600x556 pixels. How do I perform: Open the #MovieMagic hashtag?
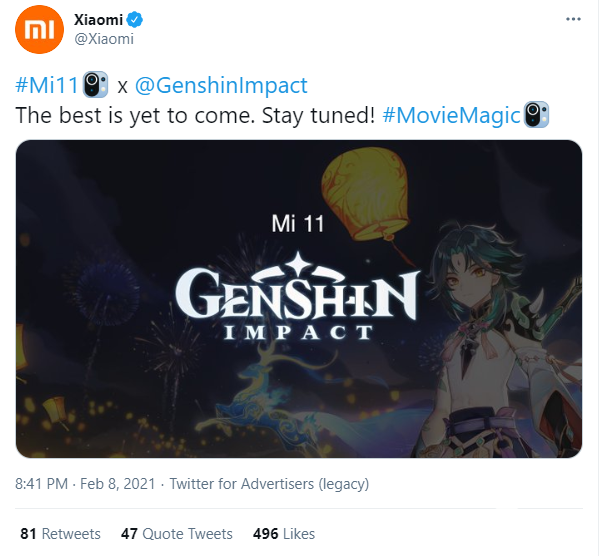[452, 115]
